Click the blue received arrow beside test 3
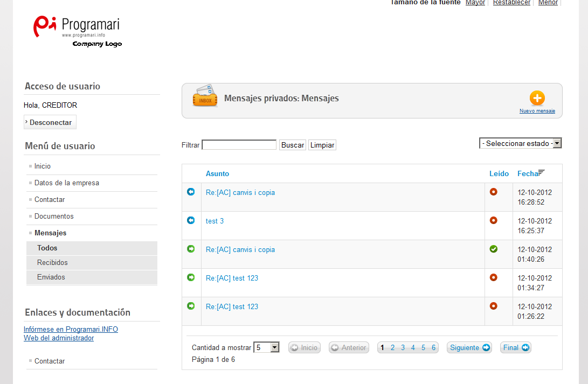 191,220
